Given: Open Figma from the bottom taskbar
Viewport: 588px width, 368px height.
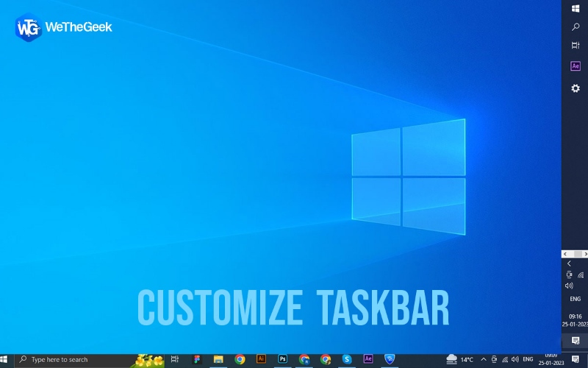Looking at the screenshot, I should pos(197,359).
